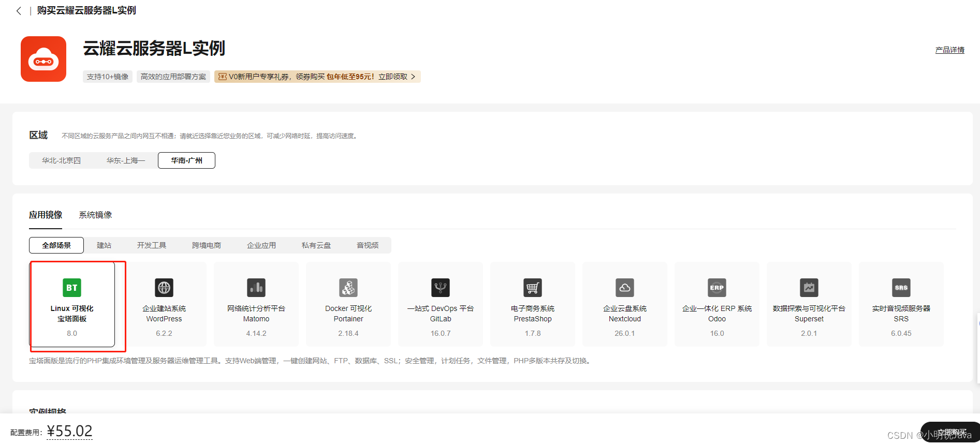Open the coupon offer chevron arrow
This screenshot has width=980, height=445.
pyautogui.click(x=413, y=77)
